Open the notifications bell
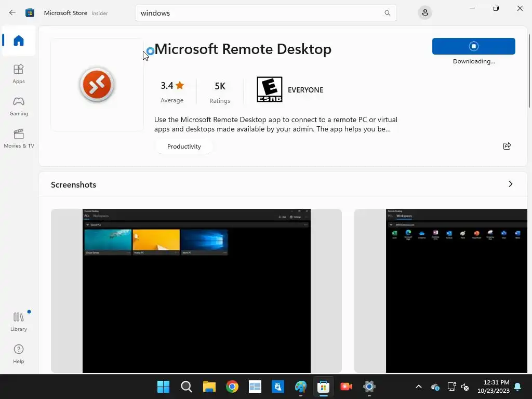The image size is (532, 399). pos(518,387)
